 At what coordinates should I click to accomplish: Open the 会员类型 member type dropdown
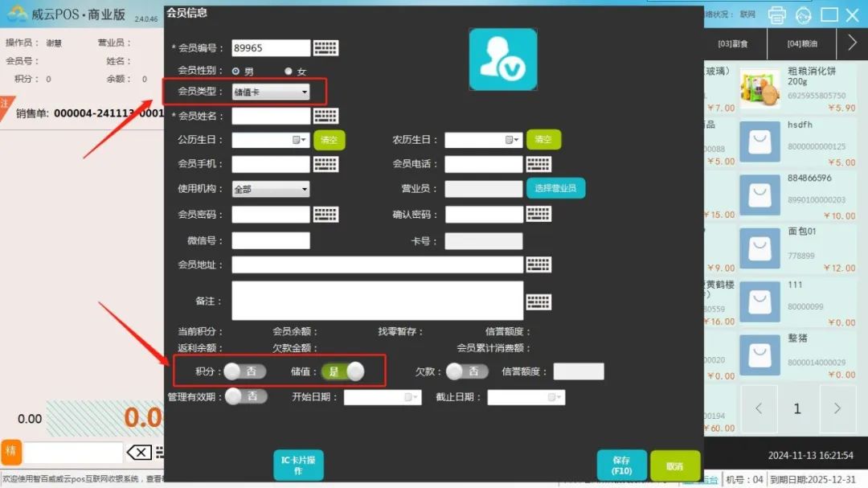pyautogui.click(x=271, y=92)
